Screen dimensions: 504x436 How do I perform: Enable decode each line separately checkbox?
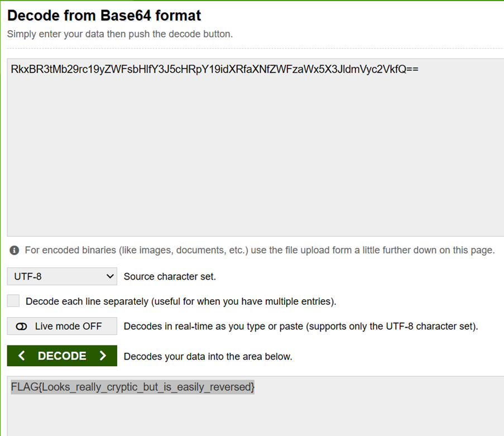13,301
